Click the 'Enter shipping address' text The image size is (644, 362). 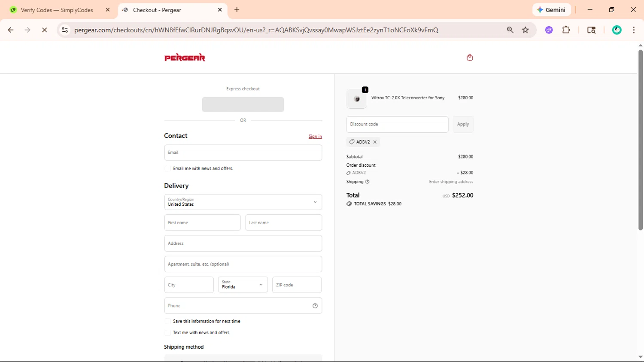(x=451, y=182)
